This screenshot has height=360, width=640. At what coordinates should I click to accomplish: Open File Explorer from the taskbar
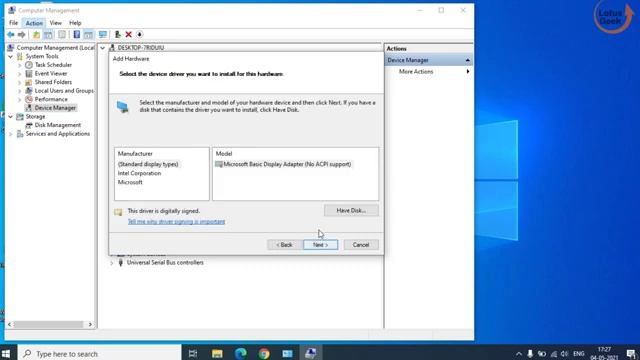point(217,353)
